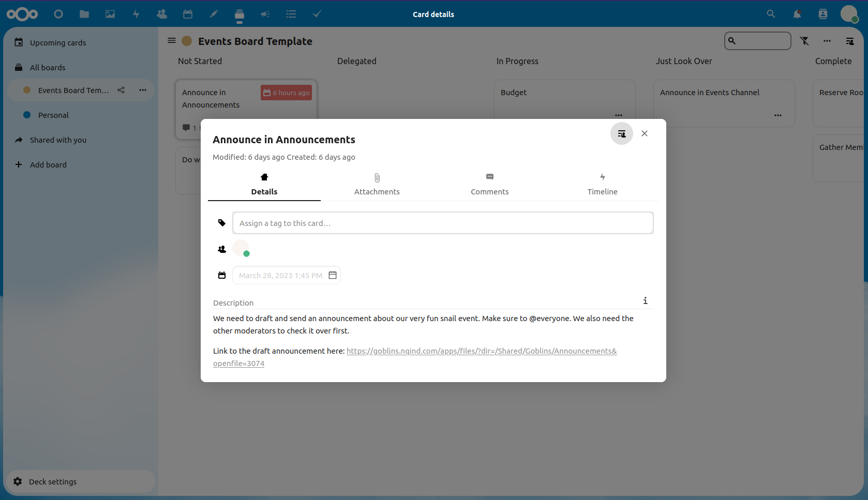Click the tag assignment input field
Viewport: 868px width, 500px height.
click(443, 223)
